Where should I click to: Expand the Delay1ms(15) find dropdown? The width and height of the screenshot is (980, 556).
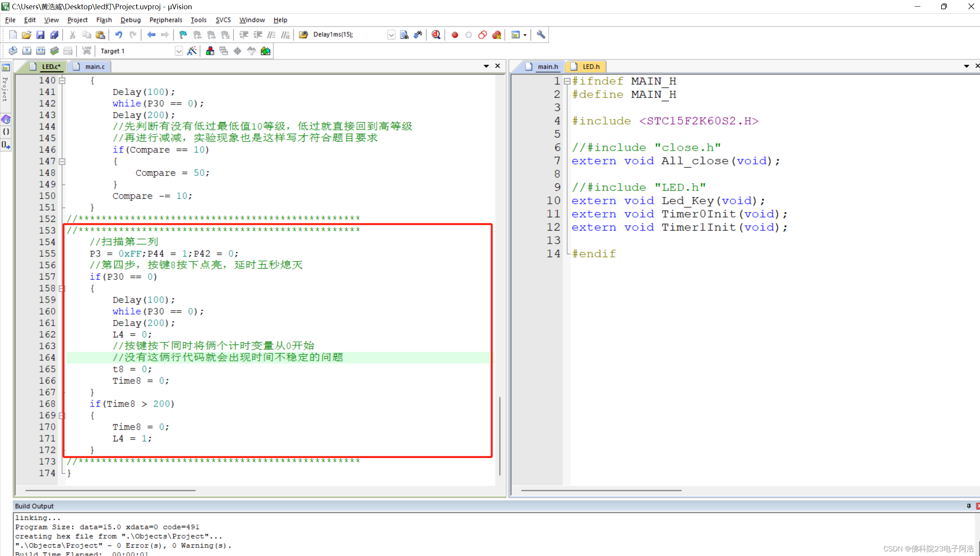pos(391,35)
